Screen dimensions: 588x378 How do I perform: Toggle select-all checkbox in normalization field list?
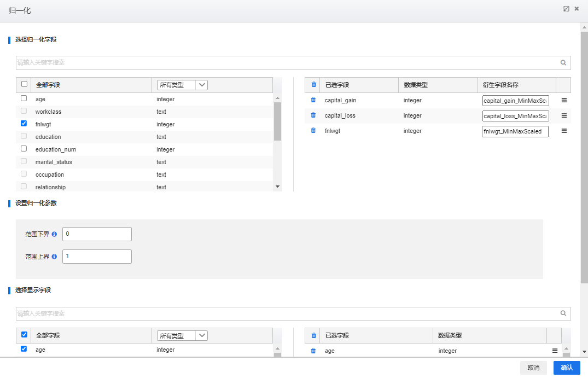(25, 84)
